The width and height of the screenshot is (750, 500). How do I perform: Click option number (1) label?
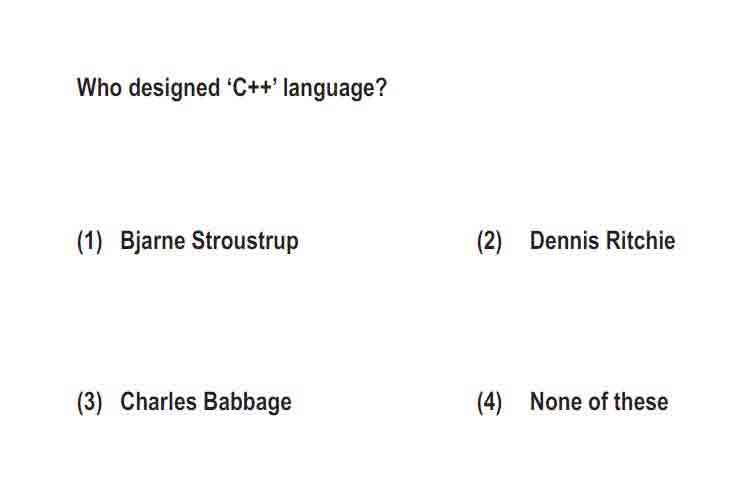[89, 241]
